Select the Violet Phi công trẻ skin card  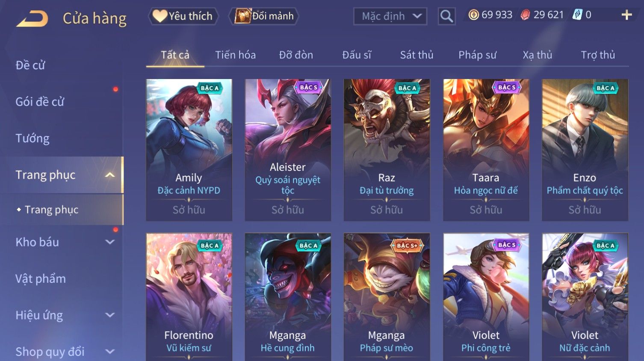[486, 297]
